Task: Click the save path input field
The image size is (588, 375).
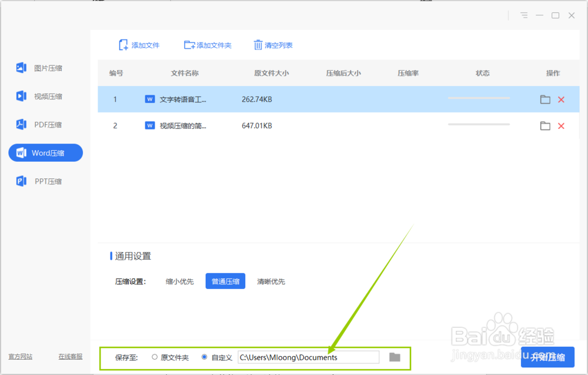Action: pyautogui.click(x=309, y=357)
